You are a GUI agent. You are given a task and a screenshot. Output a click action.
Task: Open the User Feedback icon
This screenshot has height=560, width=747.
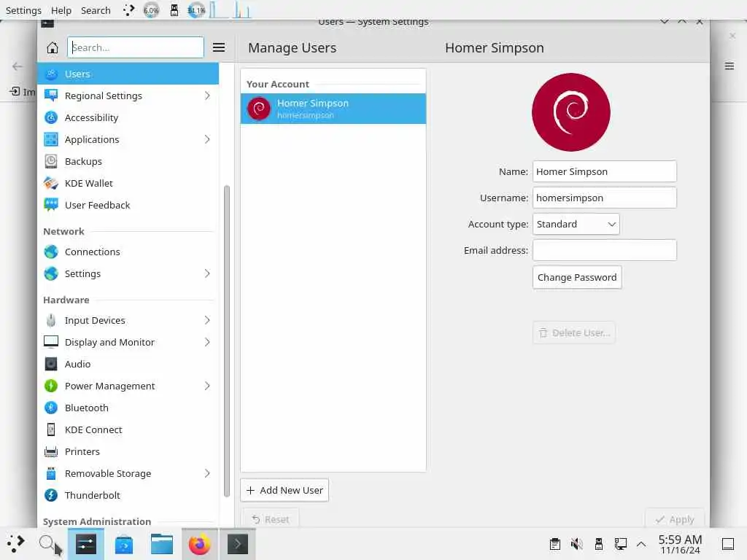click(51, 205)
